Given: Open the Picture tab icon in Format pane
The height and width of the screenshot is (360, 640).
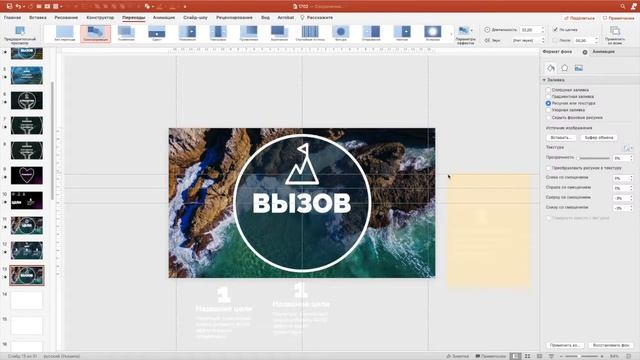Looking at the screenshot, I should click(x=578, y=68).
